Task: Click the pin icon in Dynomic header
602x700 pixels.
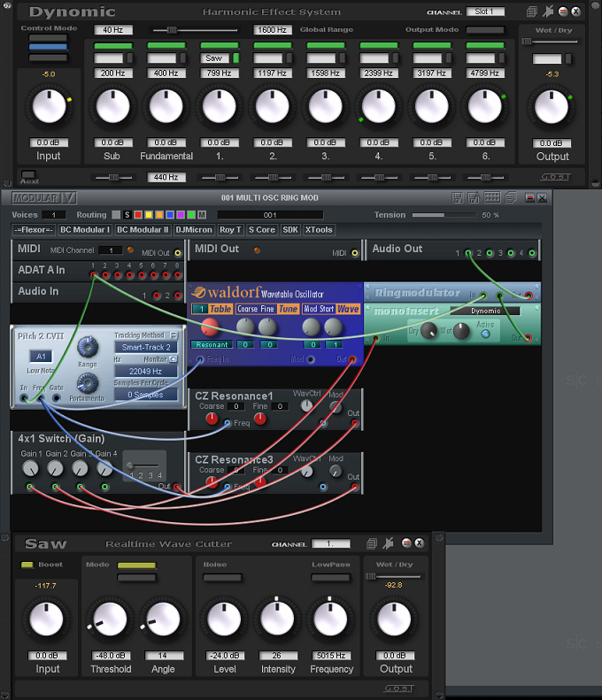Action: (x=548, y=12)
